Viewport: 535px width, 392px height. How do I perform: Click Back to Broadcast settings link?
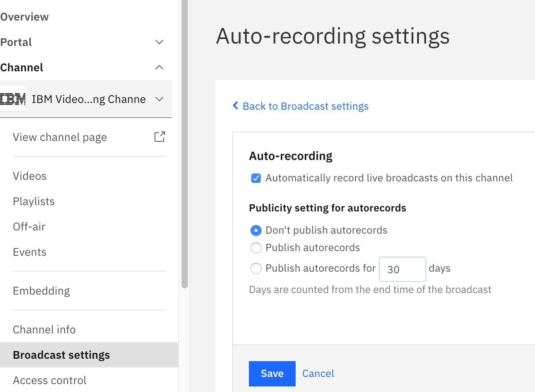coord(306,106)
